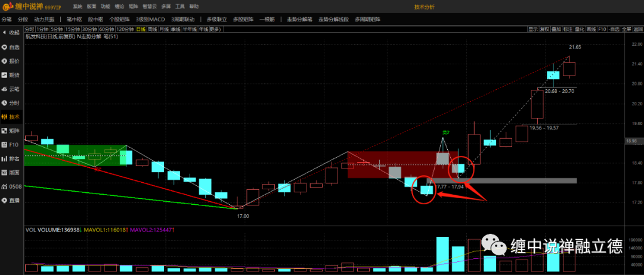The height and width of the screenshot is (275, 644).
Task: Open the 显示 display options dropdown
Action: (533, 29)
